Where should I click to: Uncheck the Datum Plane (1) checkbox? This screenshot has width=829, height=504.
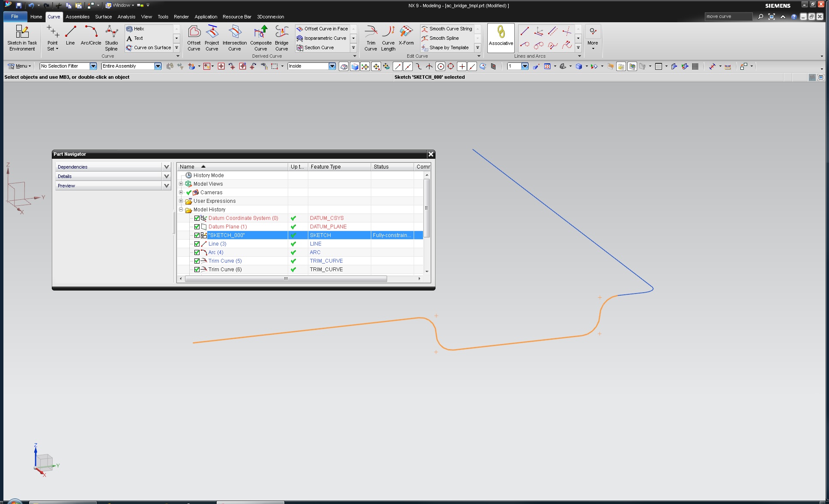(x=197, y=227)
